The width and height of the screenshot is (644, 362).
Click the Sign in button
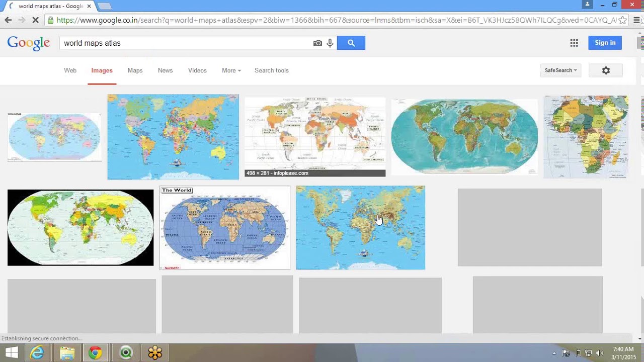[605, 43]
